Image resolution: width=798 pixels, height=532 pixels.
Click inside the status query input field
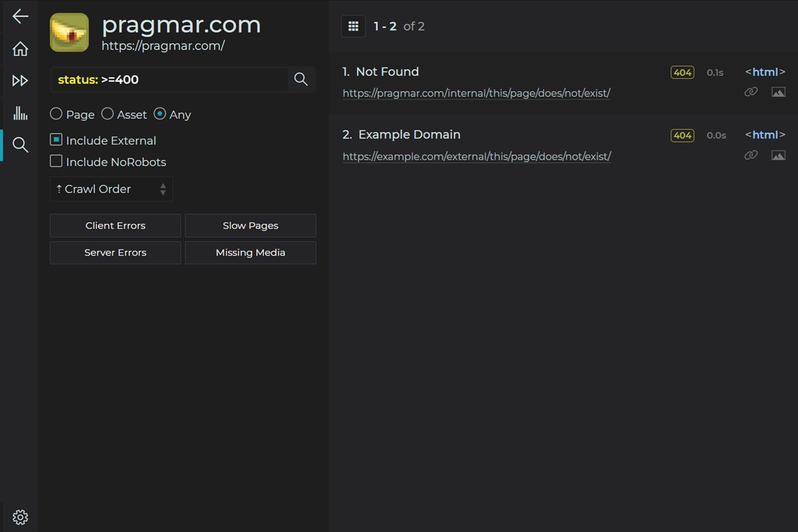tap(169, 79)
